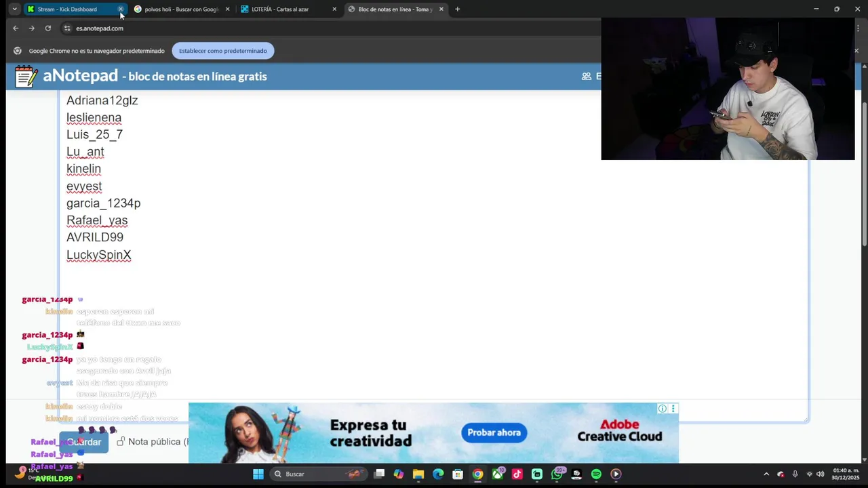Click AVRILD99 in the note list

coord(95,237)
